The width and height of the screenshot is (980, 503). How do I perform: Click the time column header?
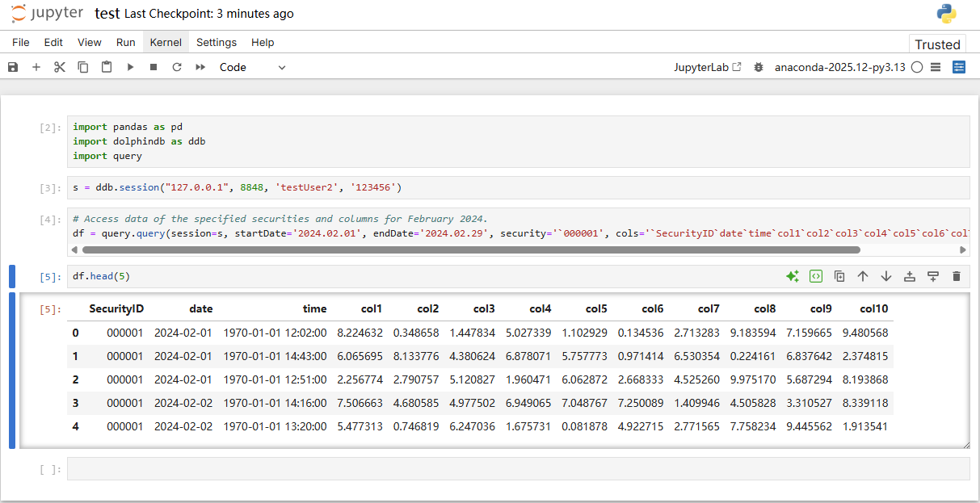click(x=315, y=308)
